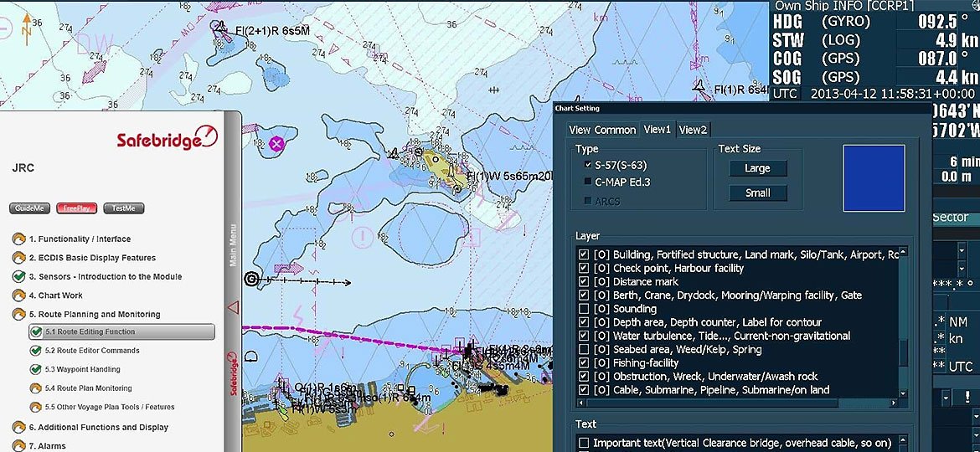Click the Alarms module status icon

[x=18, y=446]
